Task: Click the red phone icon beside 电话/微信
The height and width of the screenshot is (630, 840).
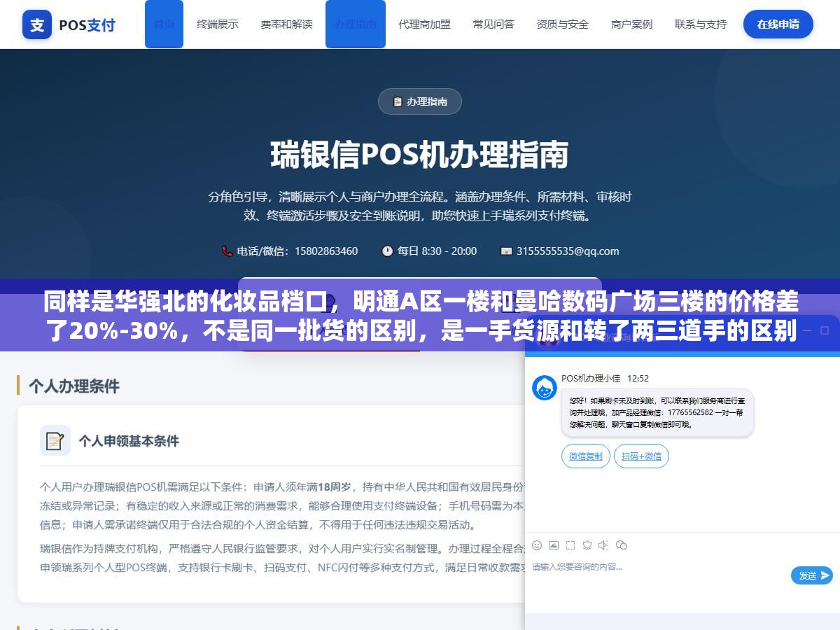Action: pyautogui.click(x=227, y=251)
